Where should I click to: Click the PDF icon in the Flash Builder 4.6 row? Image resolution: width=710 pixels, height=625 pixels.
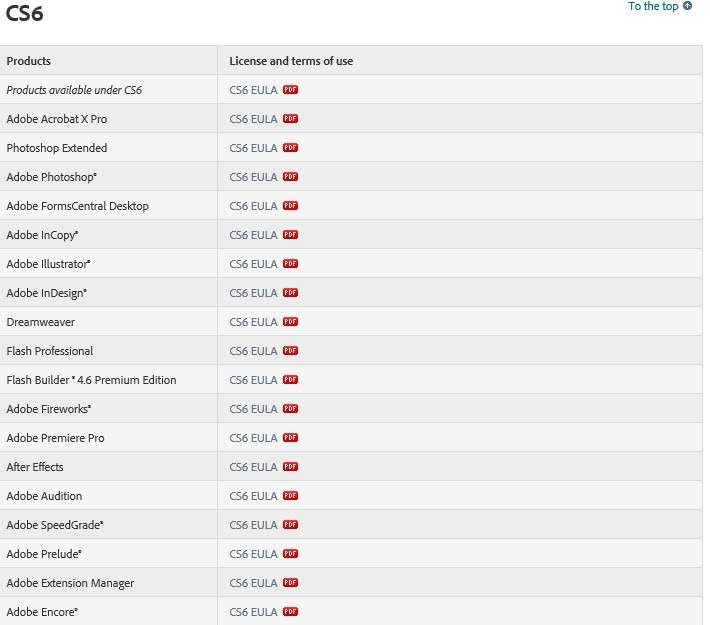pyautogui.click(x=290, y=380)
